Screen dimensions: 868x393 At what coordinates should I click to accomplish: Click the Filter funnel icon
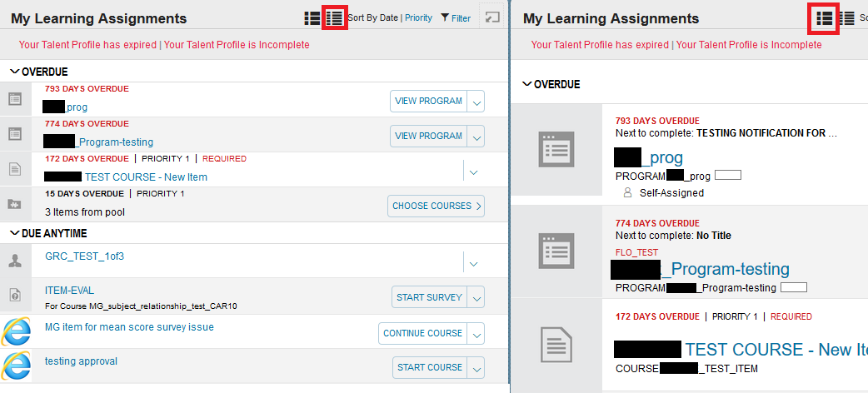445,17
